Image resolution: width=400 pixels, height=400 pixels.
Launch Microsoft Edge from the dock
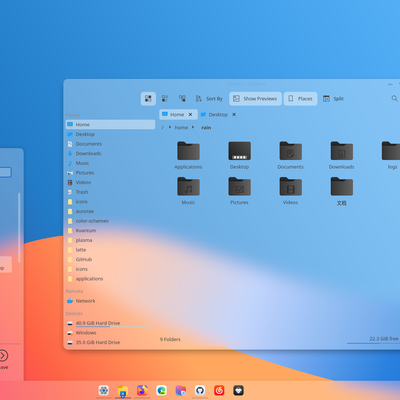point(161,390)
